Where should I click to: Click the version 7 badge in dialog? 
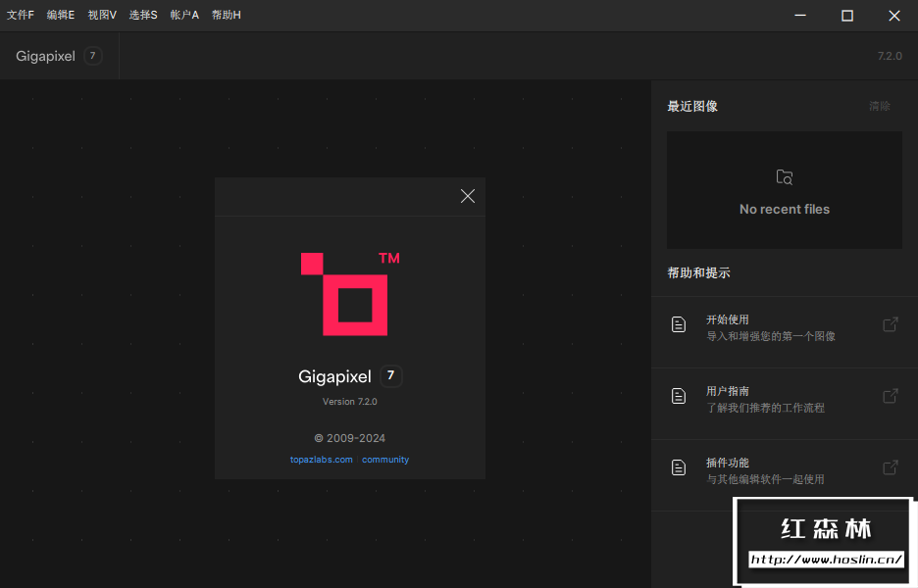(390, 375)
